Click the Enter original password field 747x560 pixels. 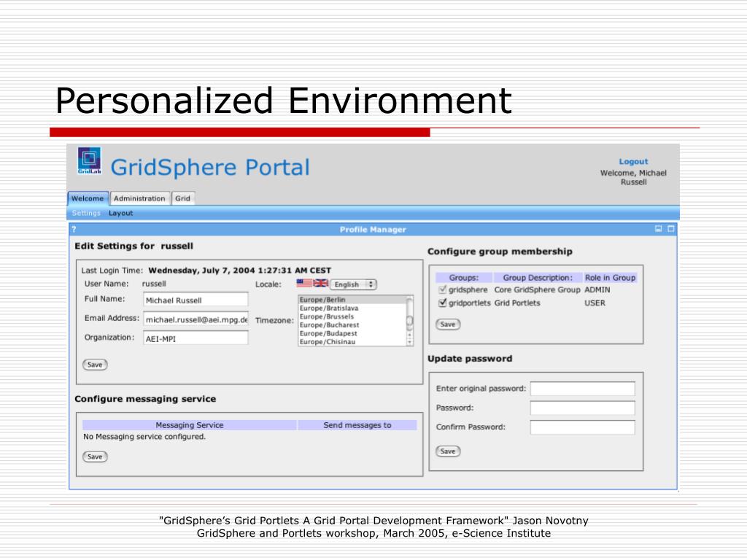(x=583, y=389)
